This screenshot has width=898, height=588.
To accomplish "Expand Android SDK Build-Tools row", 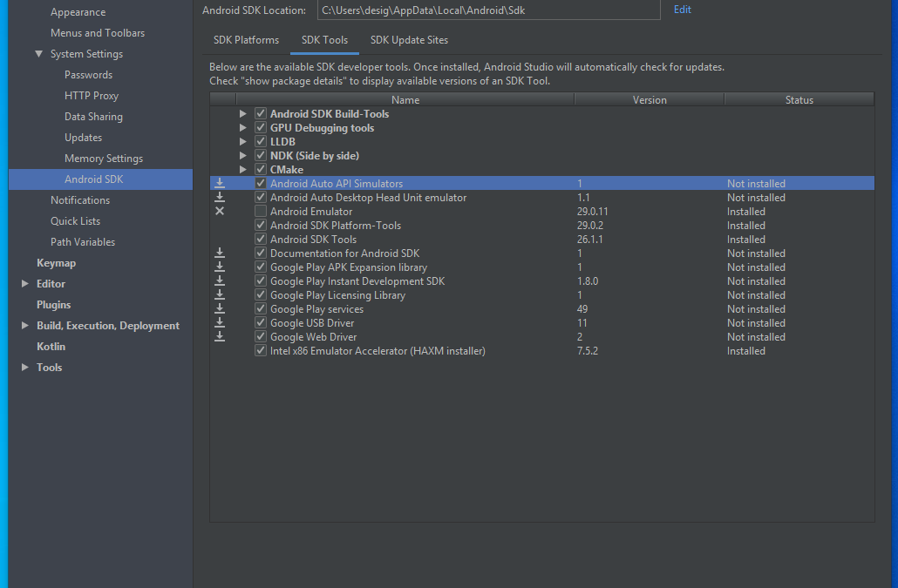I will (x=243, y=114).
